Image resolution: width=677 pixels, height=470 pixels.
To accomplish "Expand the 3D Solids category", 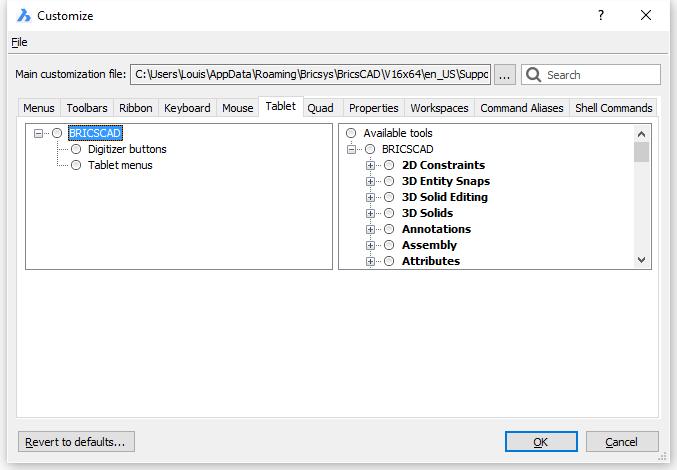I will [370, 213].
